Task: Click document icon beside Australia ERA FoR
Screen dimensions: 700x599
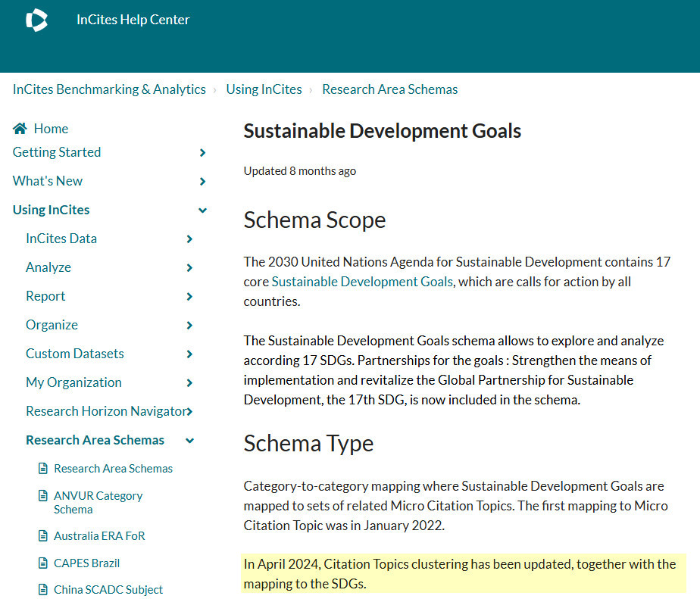Action: (43, 535)
